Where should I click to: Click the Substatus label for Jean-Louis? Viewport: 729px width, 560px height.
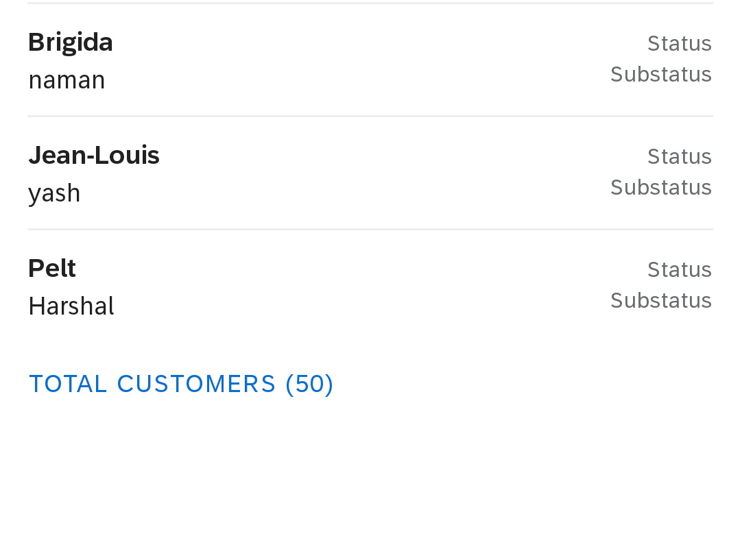point(661,187)
